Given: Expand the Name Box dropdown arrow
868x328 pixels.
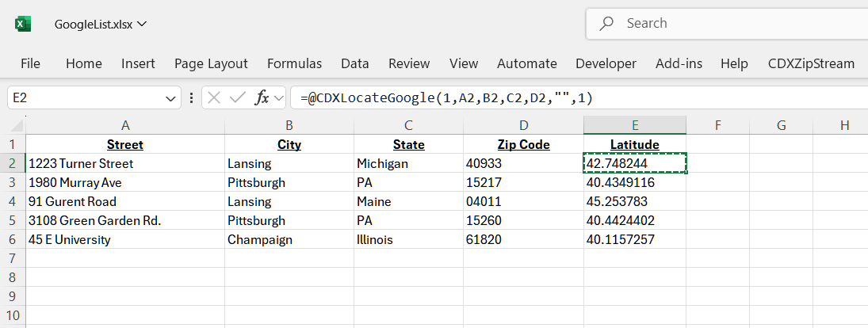Looking at the screenshot, I should point(170,99).
